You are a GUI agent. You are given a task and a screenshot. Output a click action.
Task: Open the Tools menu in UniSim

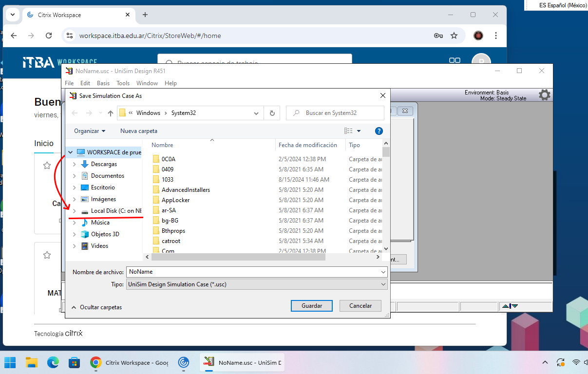coord(123,83)
